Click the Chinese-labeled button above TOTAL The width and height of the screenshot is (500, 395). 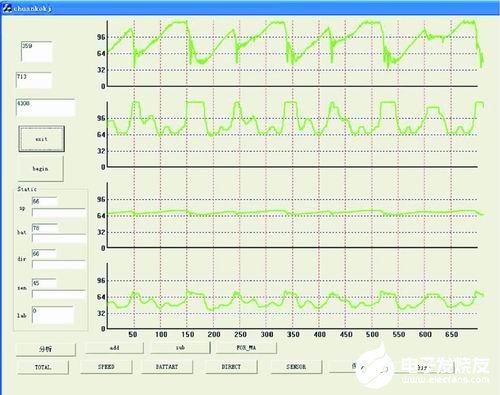46,349
